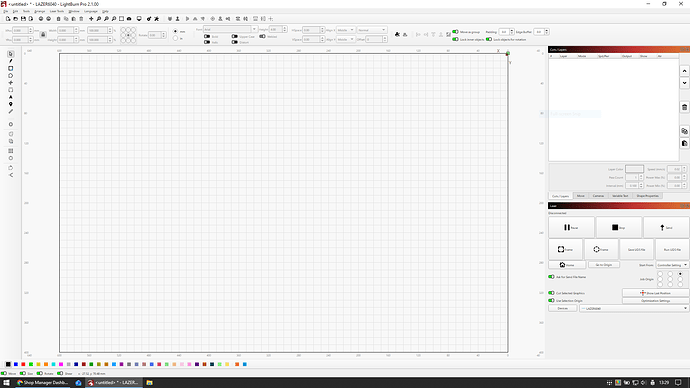Select the arrow Select tool in left toolbar
This screenshot has height=388, width=690.
coord(11,54)
